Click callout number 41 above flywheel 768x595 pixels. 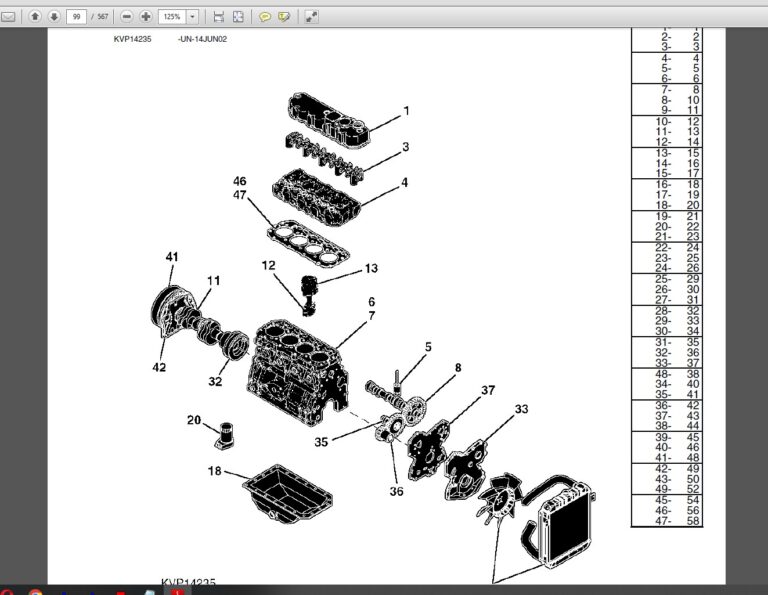(172, 257)
